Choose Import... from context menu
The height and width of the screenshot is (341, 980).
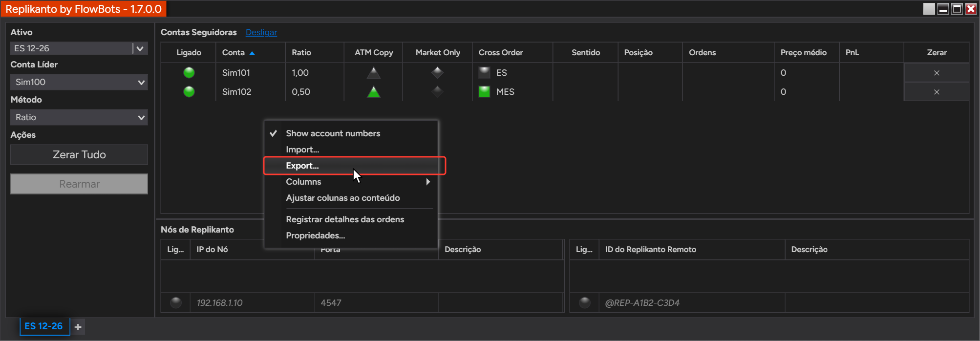(351, 149)
